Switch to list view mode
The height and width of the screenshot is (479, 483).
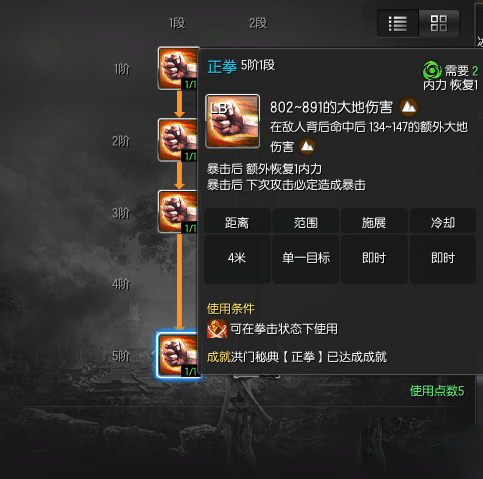tap(398, 23)
